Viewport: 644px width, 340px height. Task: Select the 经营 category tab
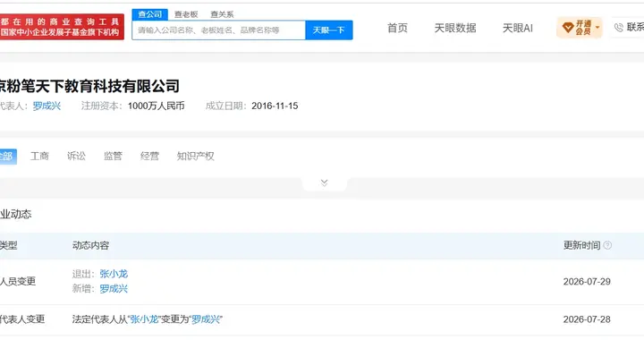point(149,156)
